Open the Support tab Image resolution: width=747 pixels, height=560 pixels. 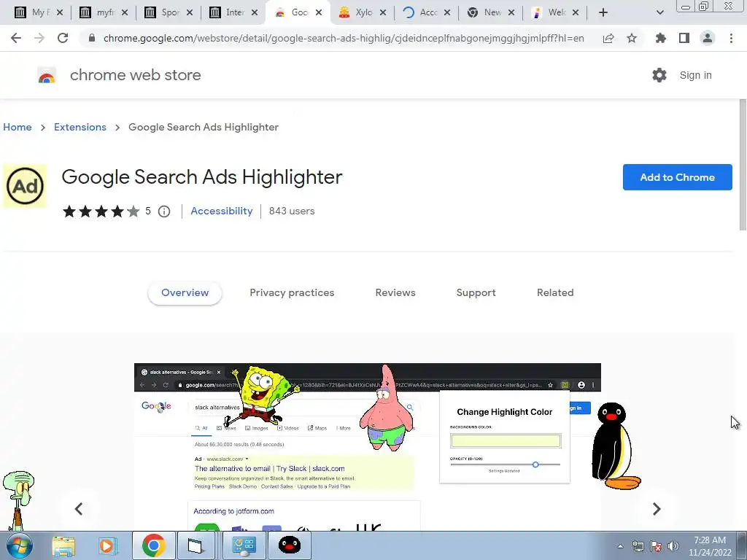pos(476,293)
